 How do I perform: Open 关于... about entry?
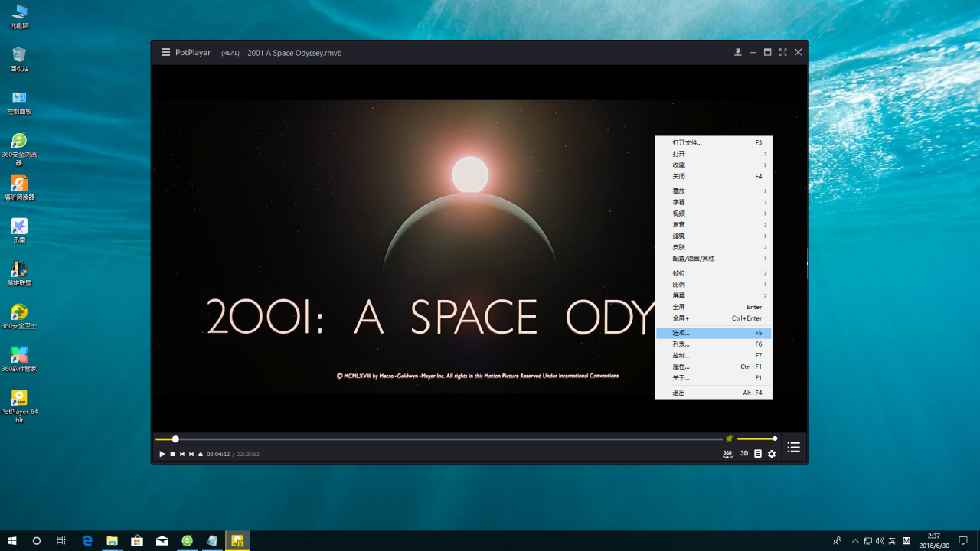(714, 378)
